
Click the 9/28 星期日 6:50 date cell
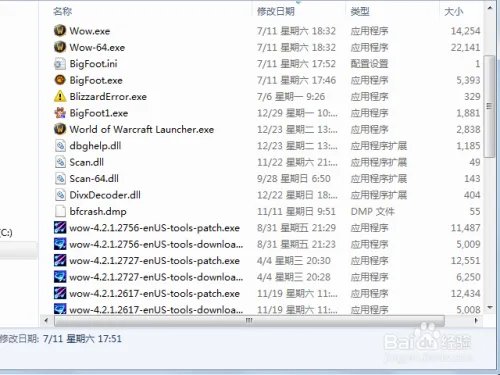pyautogui.click(x=294, y=179)
